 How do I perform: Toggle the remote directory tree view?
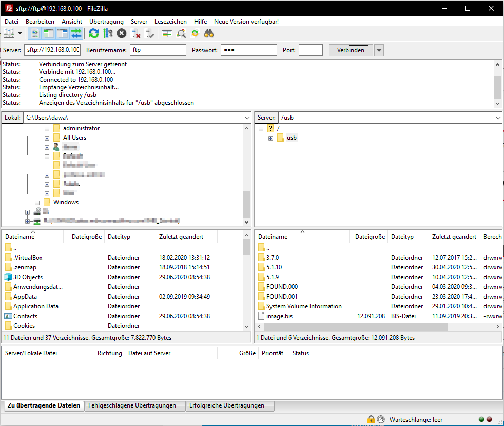62,33
